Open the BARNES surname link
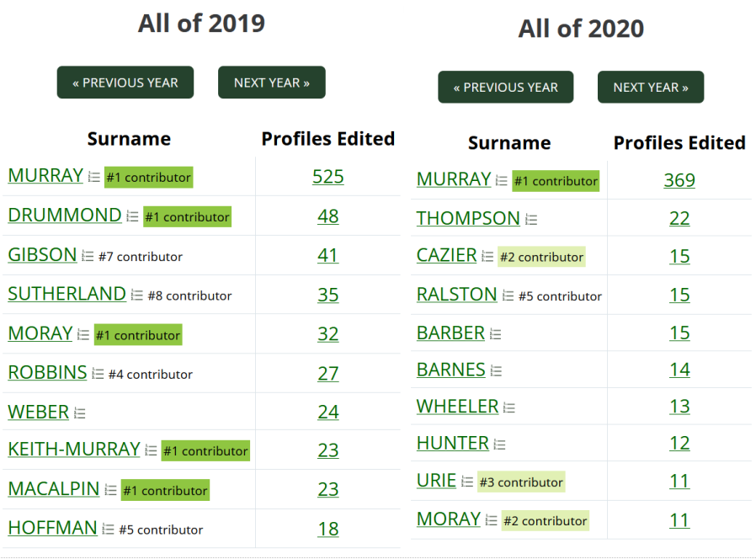Viewport: 756px width, 559px height. click(450, 370)
